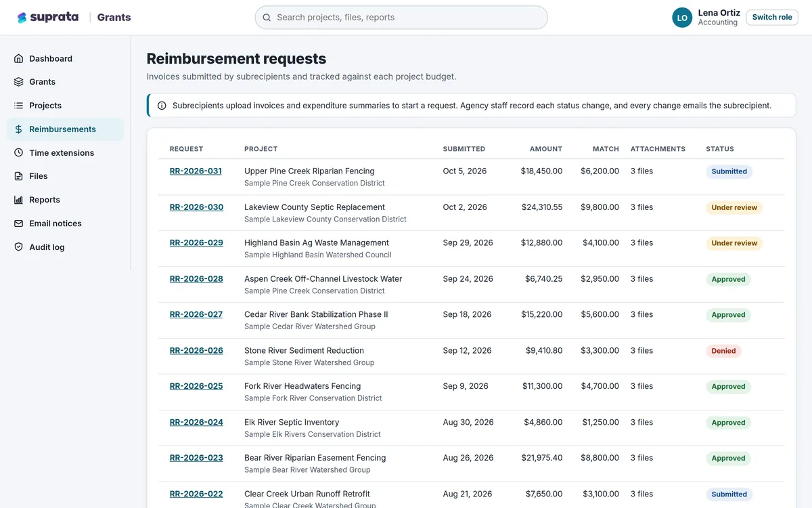This screenshot has height=508, width=812.
Task: Go to Grants in the sidebar
Action: (x=66, y=82)
